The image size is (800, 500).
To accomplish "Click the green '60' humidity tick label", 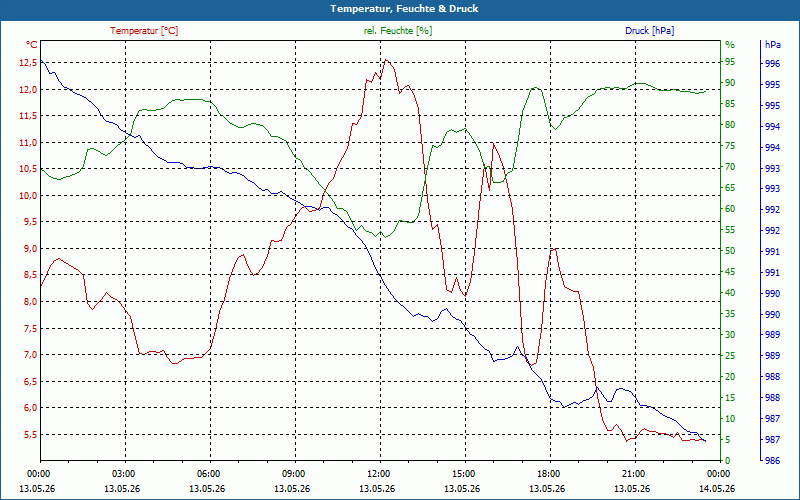I will [730, 209].
